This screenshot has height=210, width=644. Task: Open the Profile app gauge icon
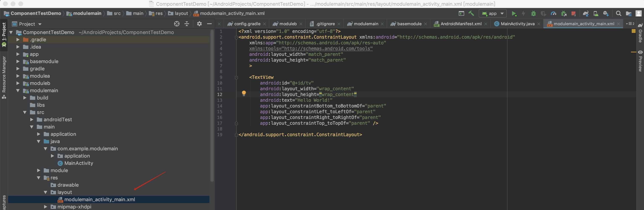[553, 13]
